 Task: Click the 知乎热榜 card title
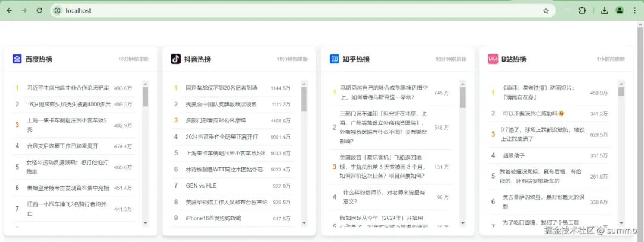pyautogui.click(x=356, y=59)
